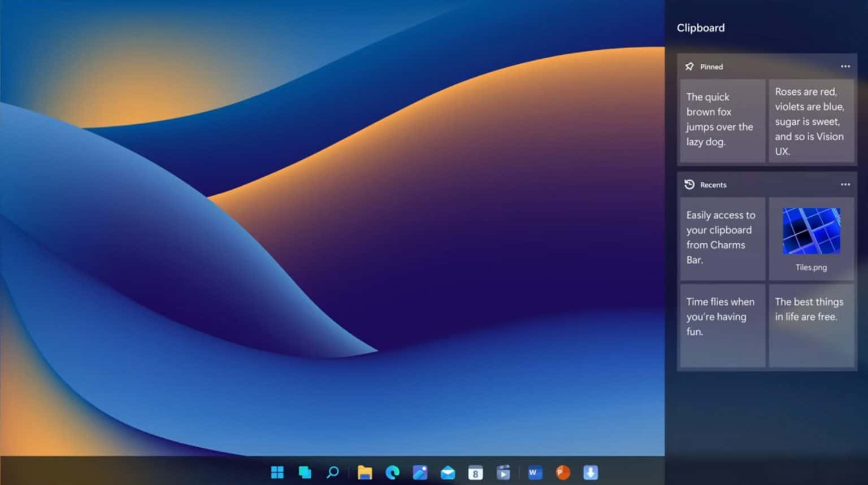Image resolution: width=868 pixels, height=485 pixels.
Task: Open the Pinned section more options menu
Action: tap(845, 67)
